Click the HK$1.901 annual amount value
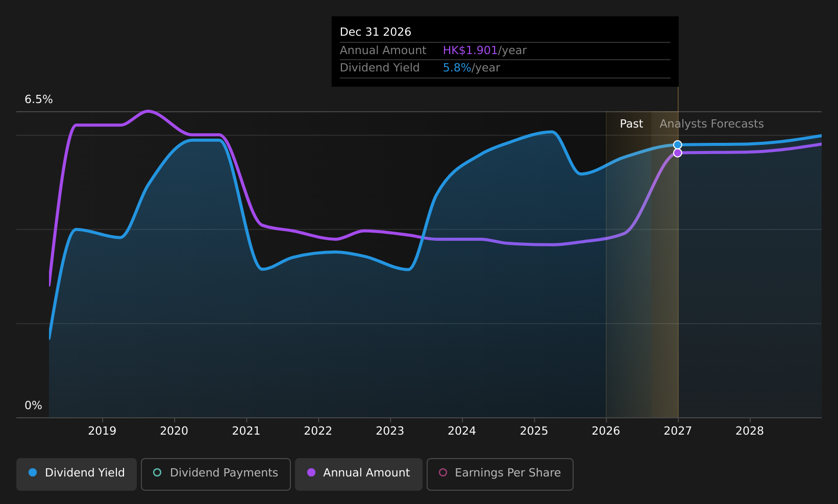 point(470,51)
